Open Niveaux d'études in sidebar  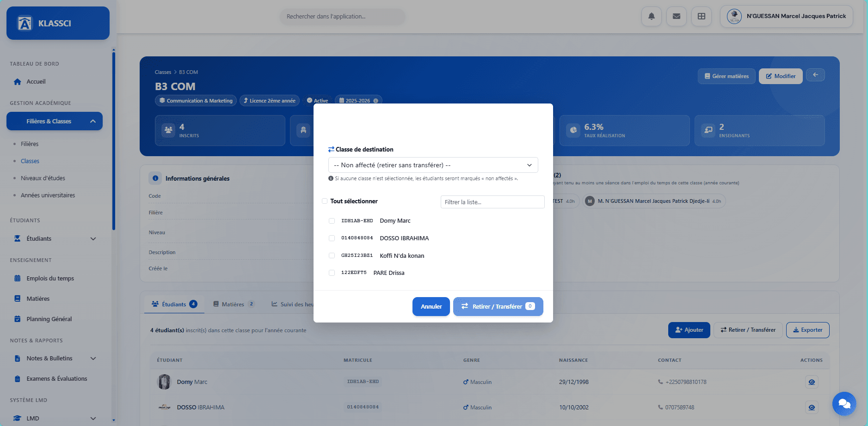43,178
